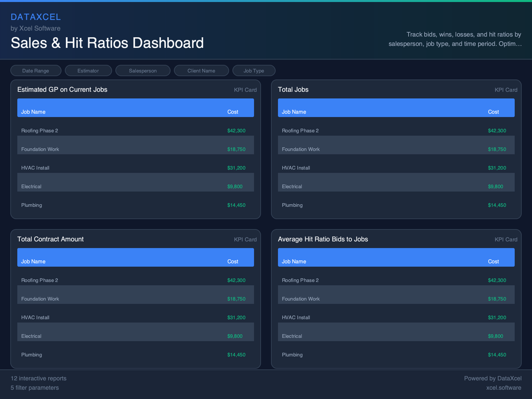Open the Estimator filter dropdown
The image size is (532, 399).
click(88, 70)
